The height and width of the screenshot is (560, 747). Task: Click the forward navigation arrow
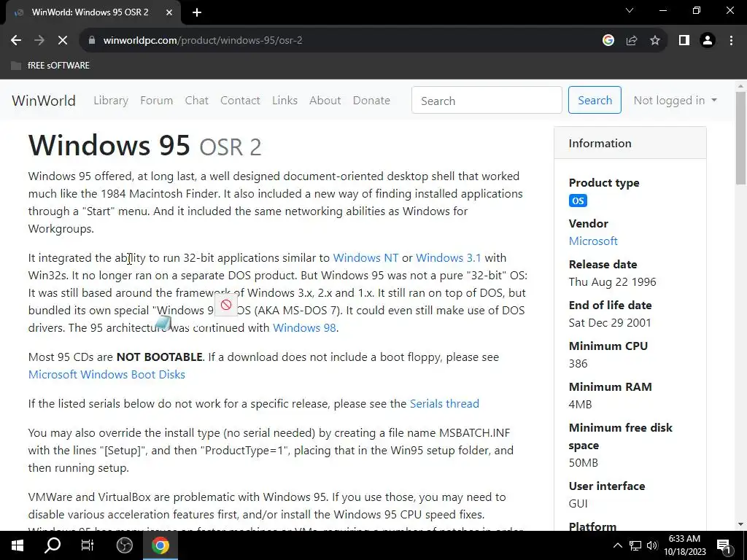pyautogui.click(x=39, y=41)
